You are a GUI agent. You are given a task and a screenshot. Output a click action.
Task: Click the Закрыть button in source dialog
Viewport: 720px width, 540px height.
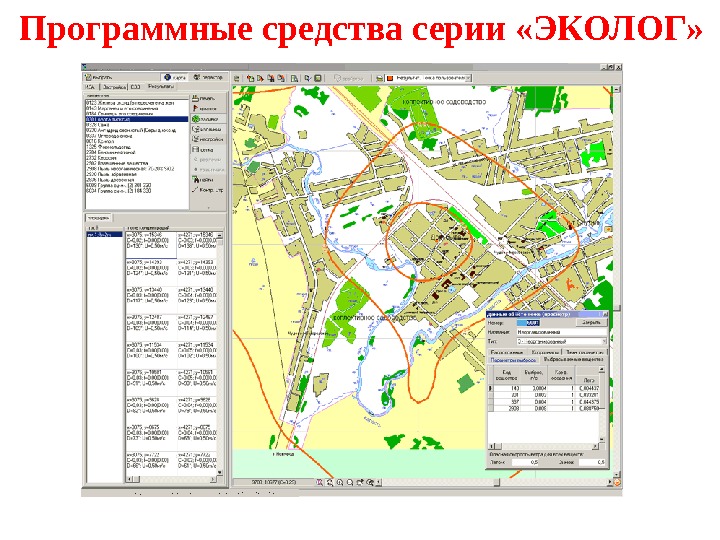point(591,323)
